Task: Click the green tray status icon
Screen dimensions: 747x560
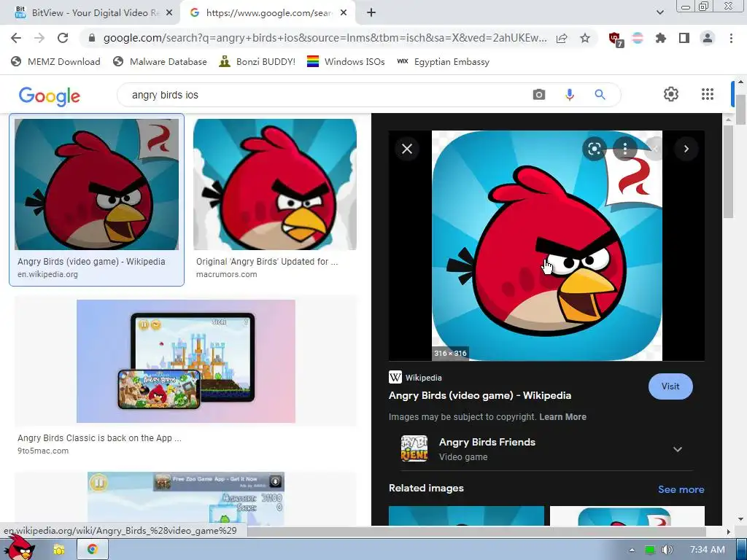Action: coord(650,550)
